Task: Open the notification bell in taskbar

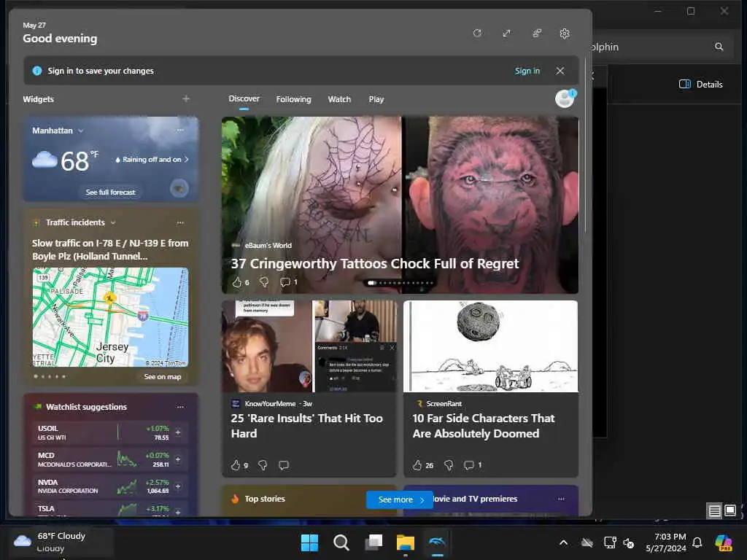Action: point(697,542)
